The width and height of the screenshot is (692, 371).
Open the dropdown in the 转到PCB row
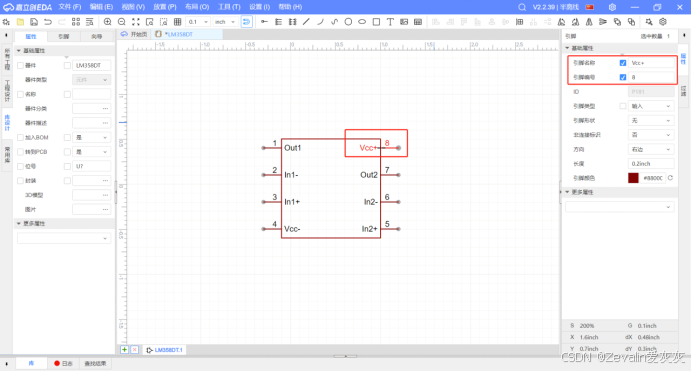click(91, 152)
